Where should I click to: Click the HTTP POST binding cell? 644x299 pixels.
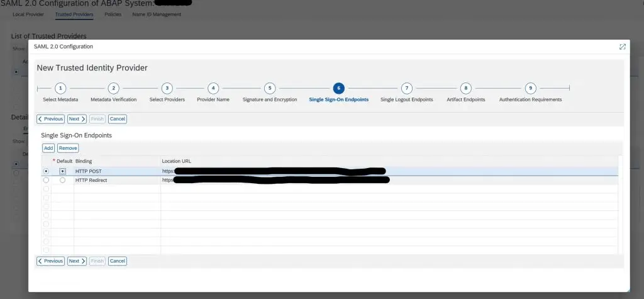[x=117, y=171]
